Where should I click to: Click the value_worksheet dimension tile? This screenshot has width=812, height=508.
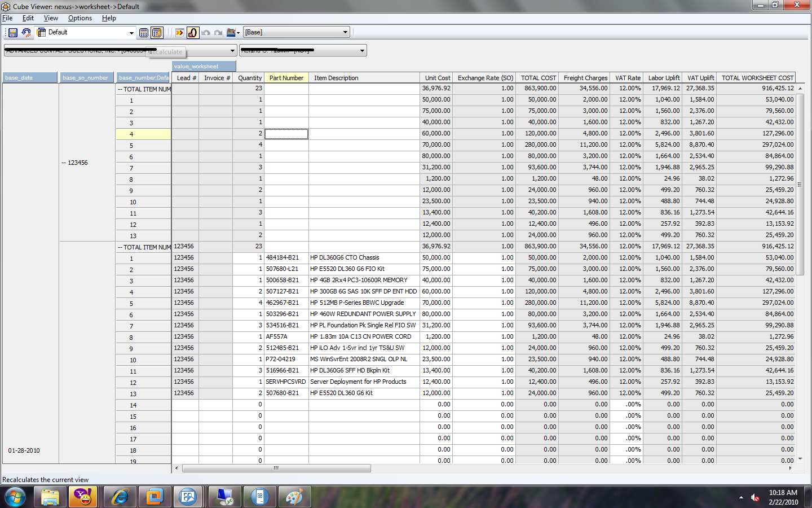pos(204,67)
